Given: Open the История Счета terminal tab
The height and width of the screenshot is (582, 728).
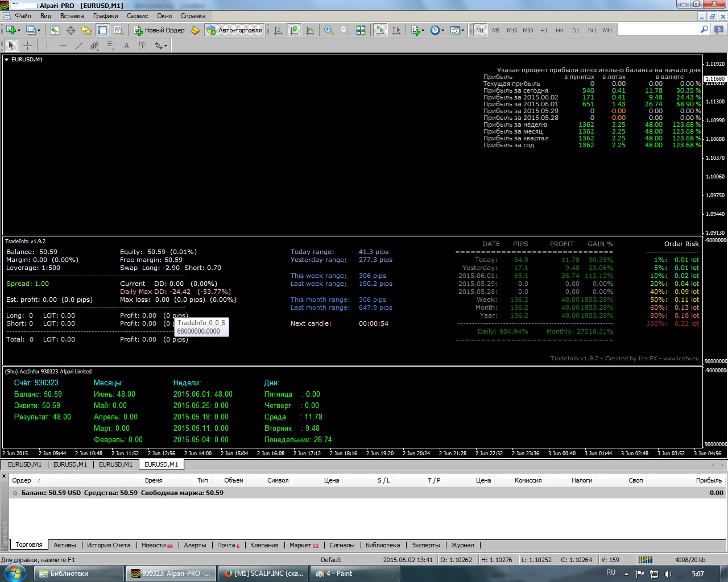Looking at the screenshot, I should 109,545.
